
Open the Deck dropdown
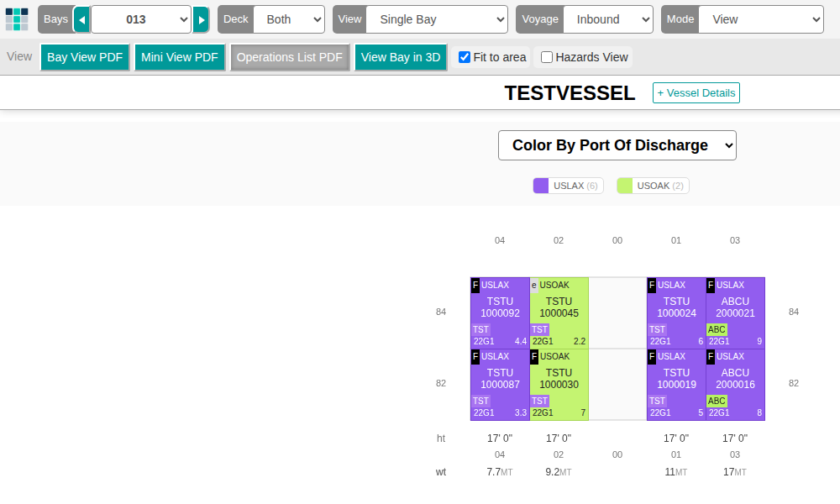point(289,20)
